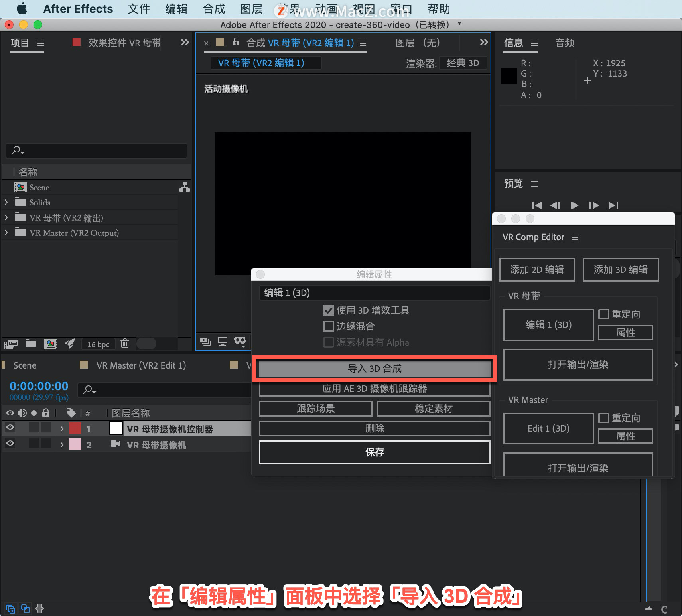Click the 编辑 1 (3D) name field
Image resolution: width=682 pixels, height=616 pixels.
375,293
